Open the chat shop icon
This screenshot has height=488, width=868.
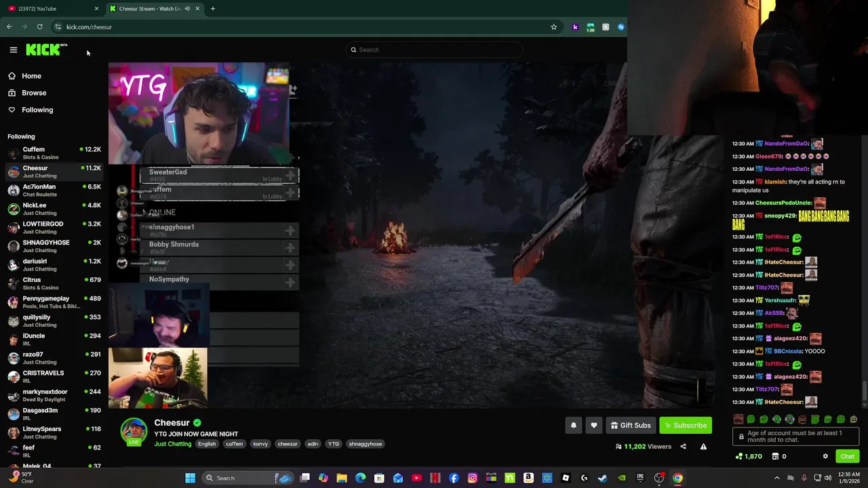tap(775, 456)
